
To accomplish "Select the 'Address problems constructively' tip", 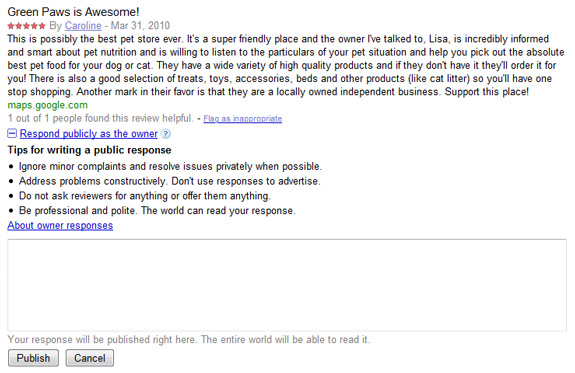I will (169, 181).
